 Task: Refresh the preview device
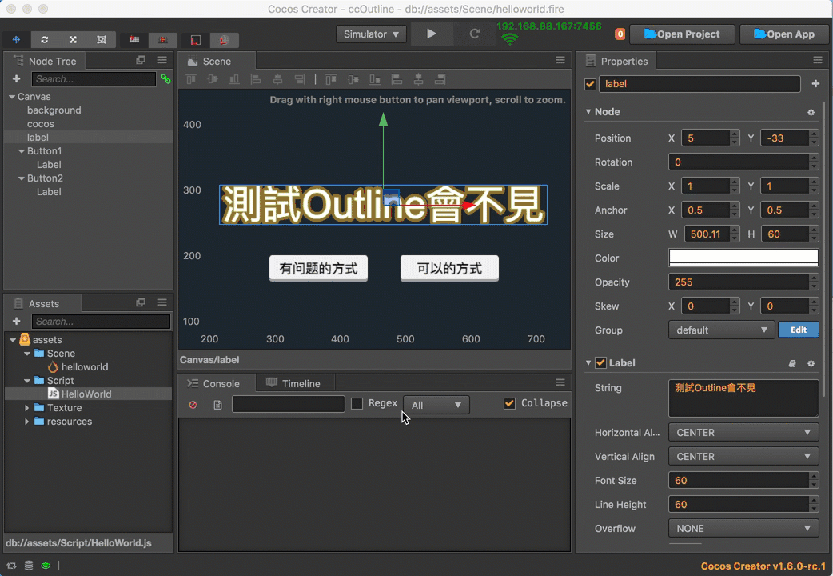click(x=474, y=34)
